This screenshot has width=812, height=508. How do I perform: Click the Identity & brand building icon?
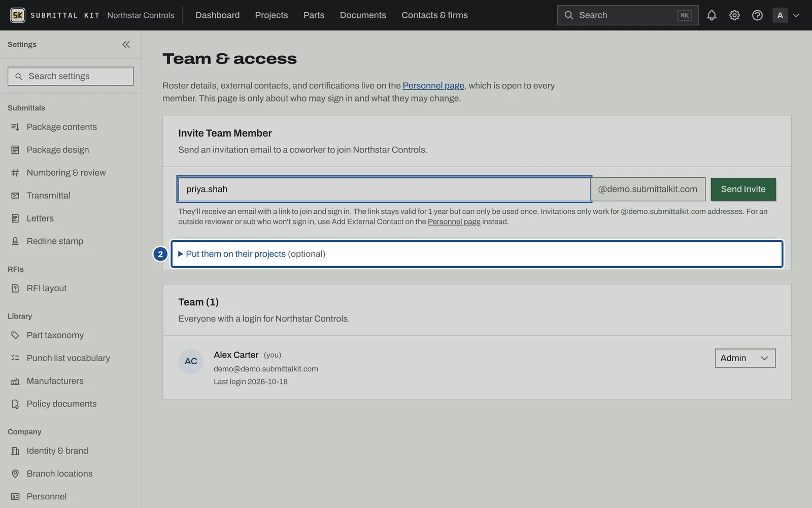coord(15,451)
